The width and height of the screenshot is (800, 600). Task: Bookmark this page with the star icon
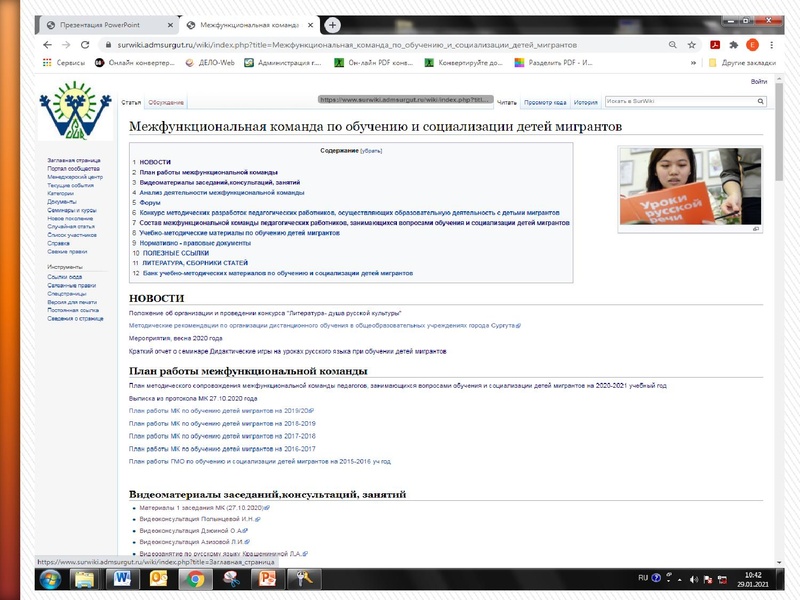pos(689,45)
